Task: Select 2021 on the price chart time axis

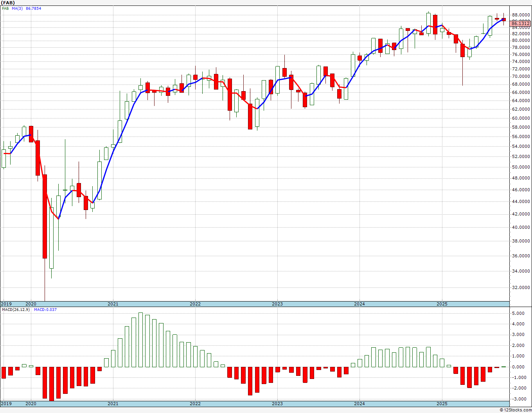Action: tap(113, 304)
